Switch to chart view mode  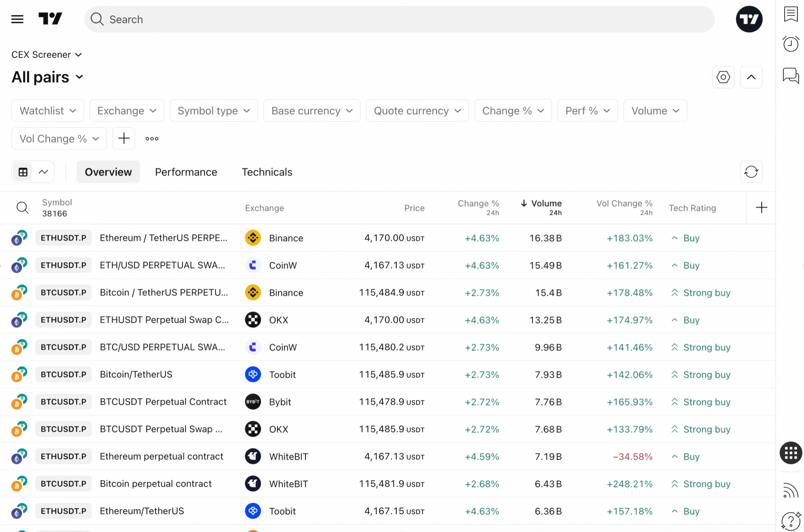coord(43,172)
